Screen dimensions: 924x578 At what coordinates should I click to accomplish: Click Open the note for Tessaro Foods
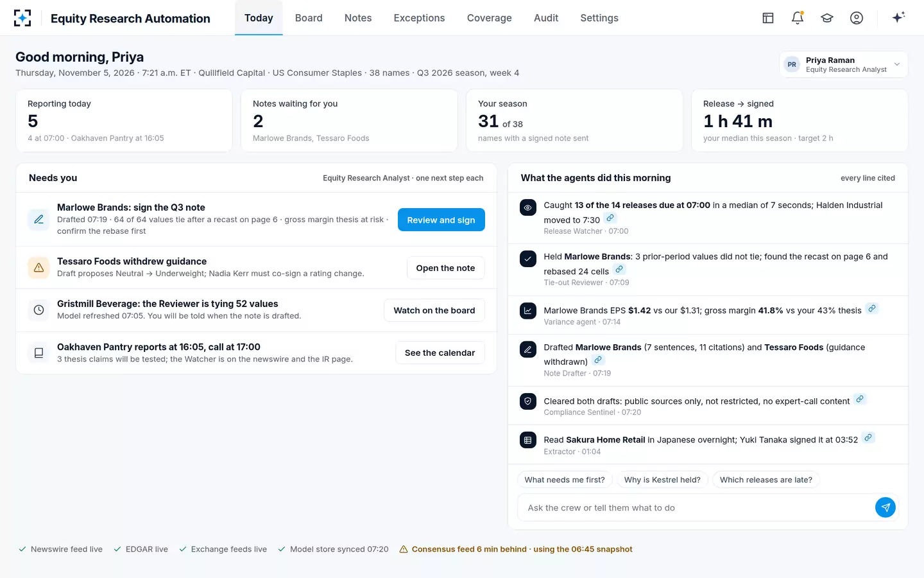445,268
